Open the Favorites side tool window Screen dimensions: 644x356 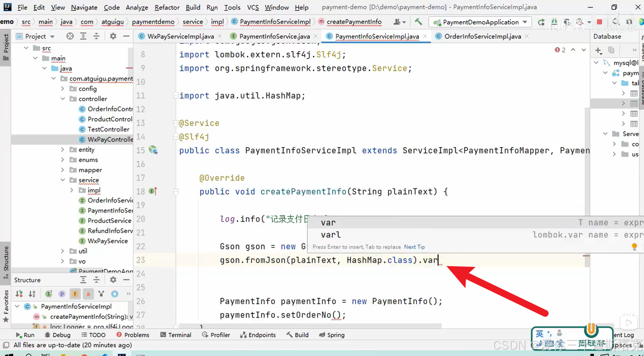click(6, 306)
